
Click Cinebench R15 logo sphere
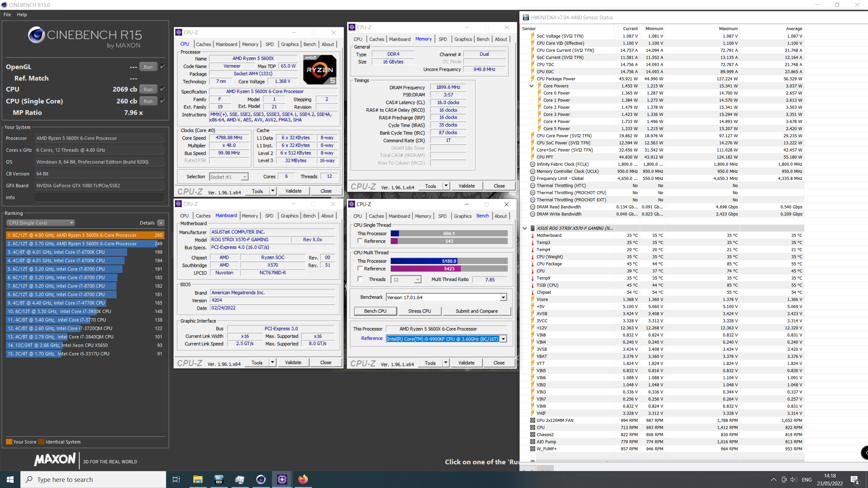[x=36, y=35]
